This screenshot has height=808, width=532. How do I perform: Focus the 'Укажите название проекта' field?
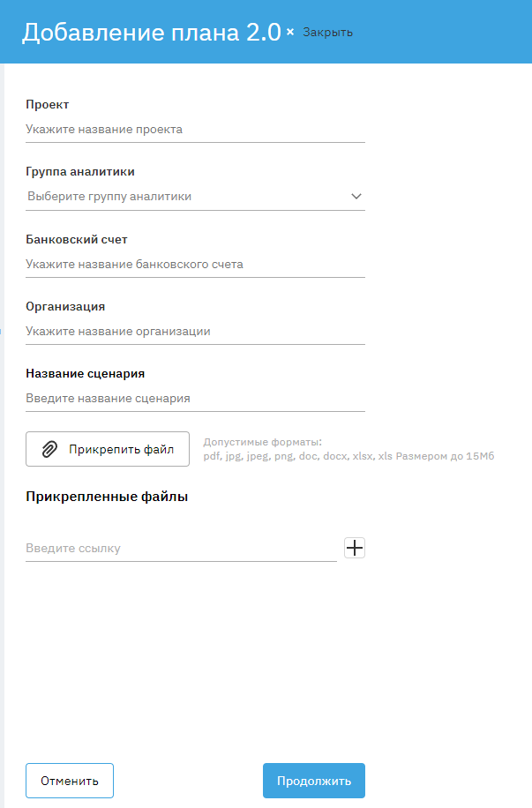[x=195, y=130]
